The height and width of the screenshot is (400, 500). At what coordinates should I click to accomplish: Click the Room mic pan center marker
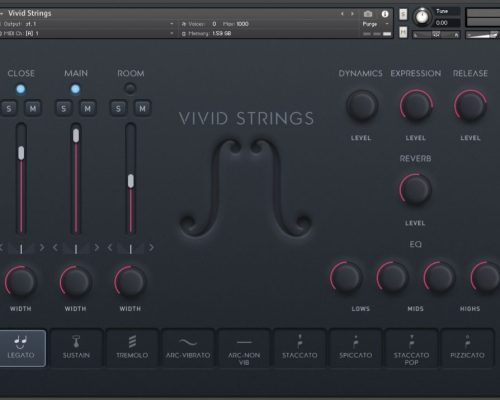(x=130, y=249)
